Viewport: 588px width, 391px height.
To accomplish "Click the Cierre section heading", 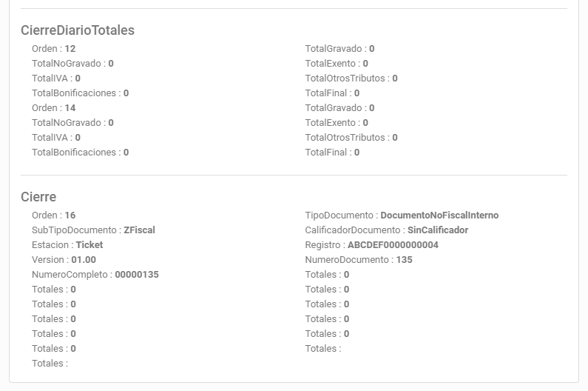I will [x=38, y=197].
